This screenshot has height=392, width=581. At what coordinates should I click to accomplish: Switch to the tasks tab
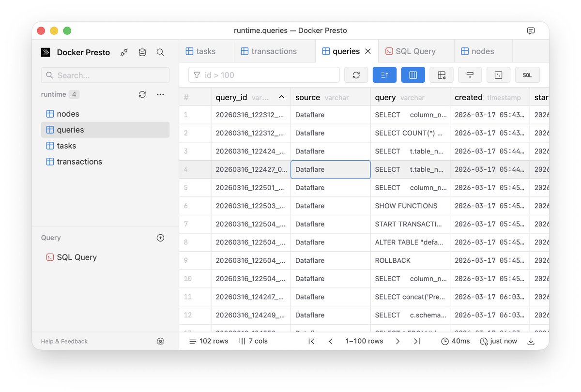point(206,51)
